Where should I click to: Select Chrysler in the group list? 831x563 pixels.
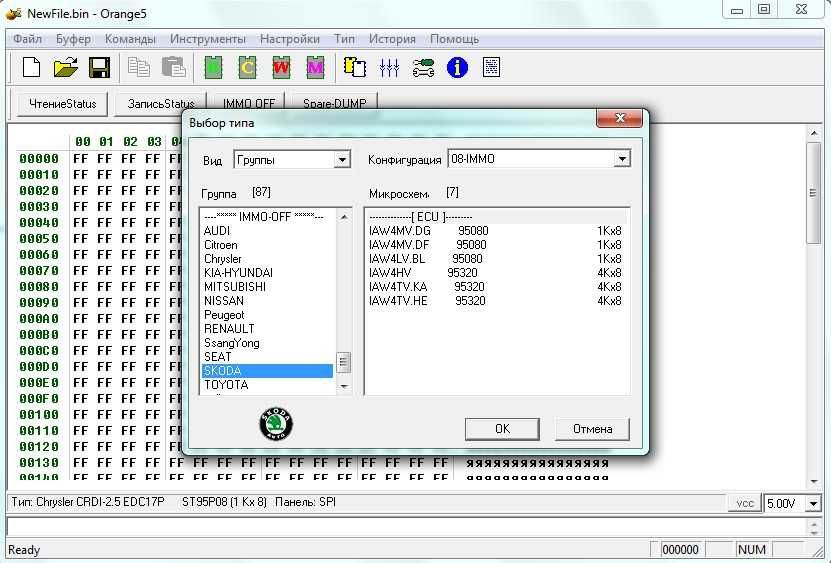tap(268, 259)
